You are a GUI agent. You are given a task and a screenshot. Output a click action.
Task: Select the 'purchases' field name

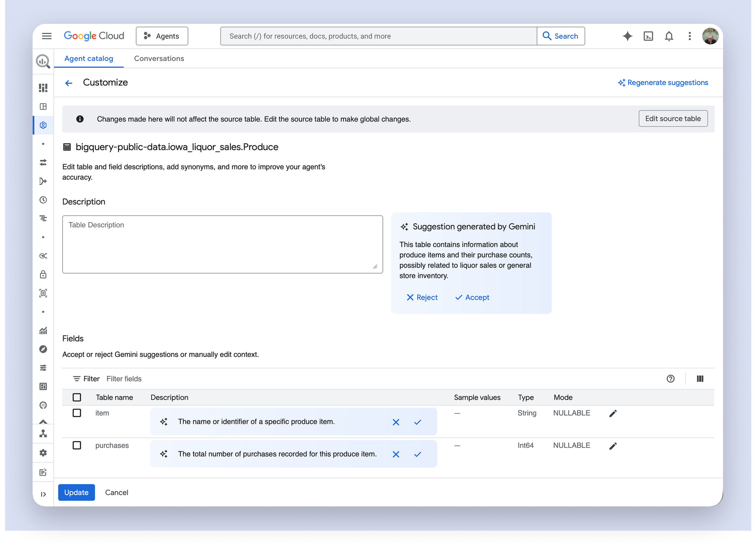click(x=112, y=445)
